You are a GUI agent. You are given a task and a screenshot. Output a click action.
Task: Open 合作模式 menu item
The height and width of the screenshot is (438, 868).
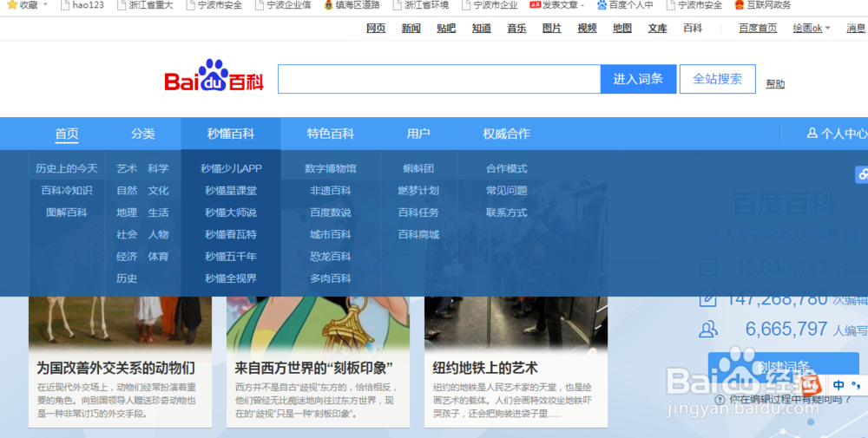pyautogui.click(x=507, y=168)
